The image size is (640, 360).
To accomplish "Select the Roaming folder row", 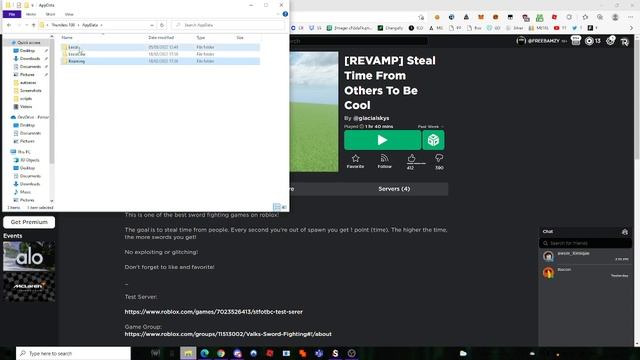I will [160, 61].
